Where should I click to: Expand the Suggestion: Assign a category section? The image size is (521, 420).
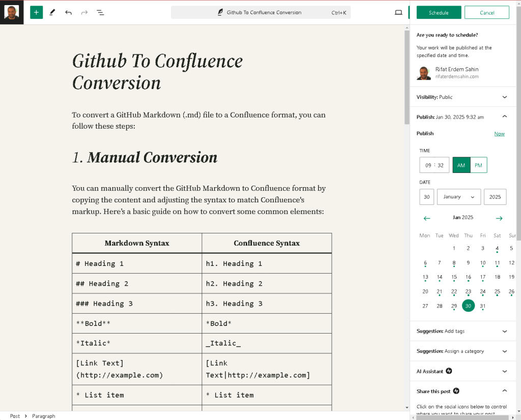[x=462, y=351]
